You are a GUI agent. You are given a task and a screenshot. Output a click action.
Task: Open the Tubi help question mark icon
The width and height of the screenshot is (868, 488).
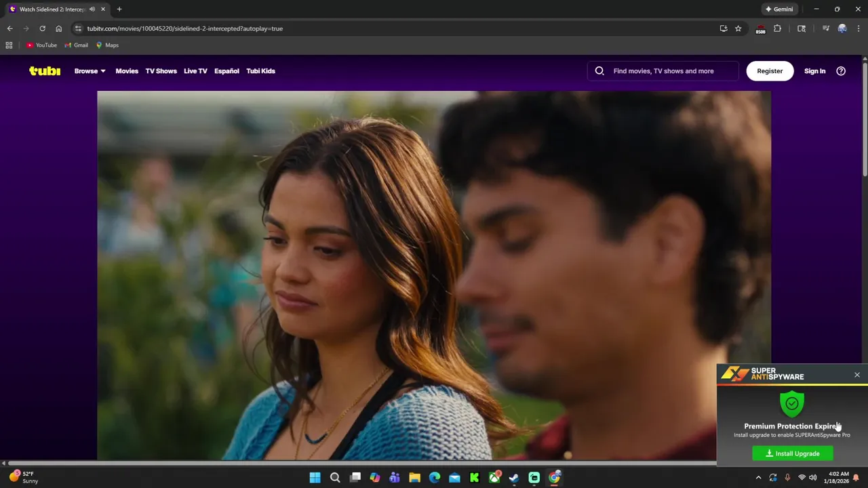[x=841, y=71]
